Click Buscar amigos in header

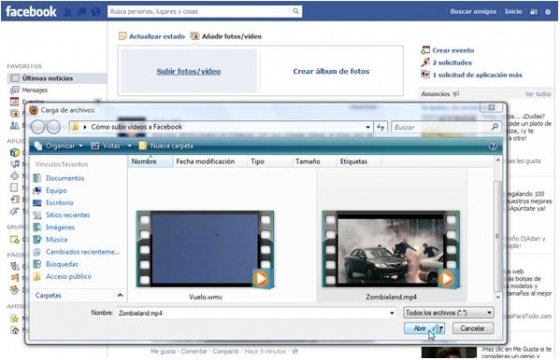click(473, 11)
